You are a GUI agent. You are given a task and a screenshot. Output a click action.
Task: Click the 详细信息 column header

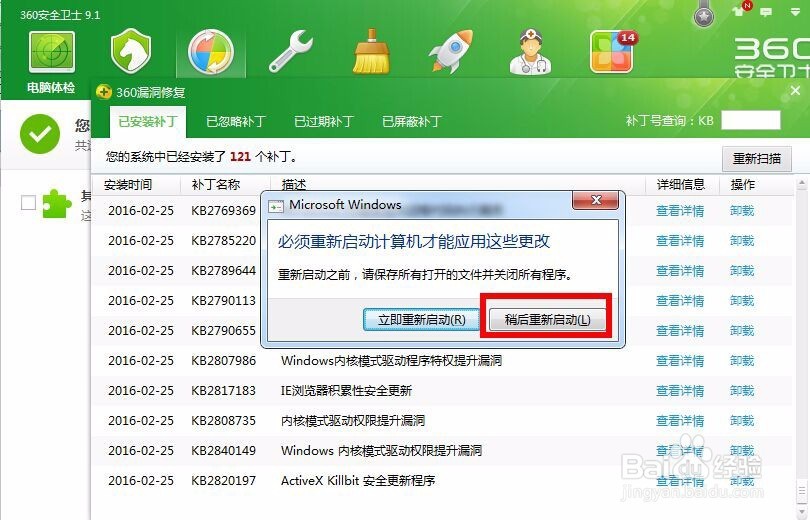pyautogui.click(x=680, y=184)
